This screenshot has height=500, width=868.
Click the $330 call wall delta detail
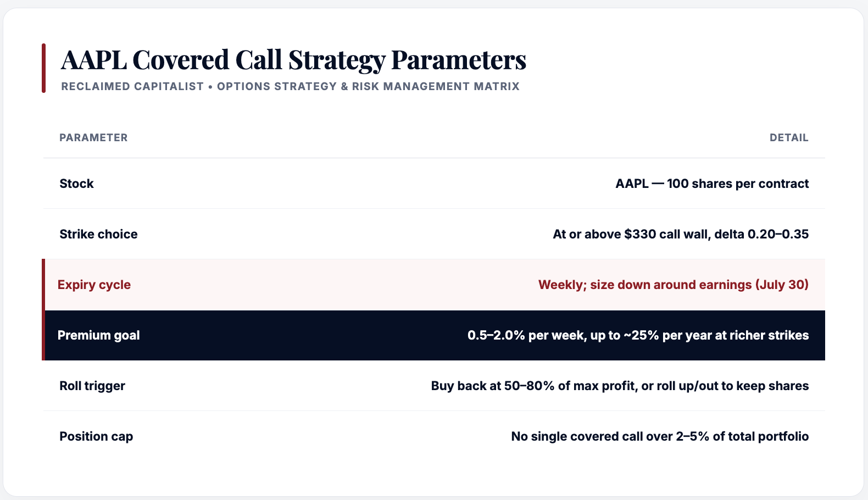pyautogui.click(x=681, y=234)
